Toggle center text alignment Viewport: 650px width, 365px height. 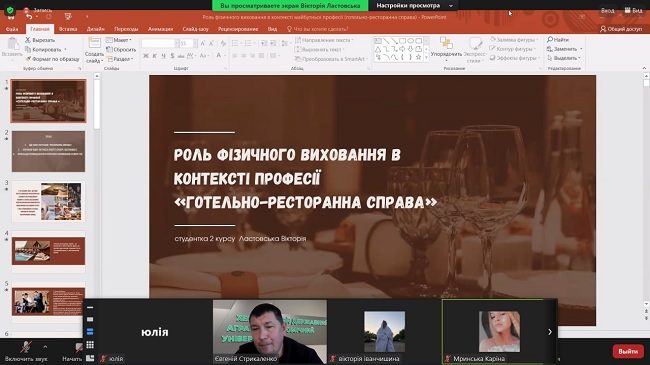243,56
